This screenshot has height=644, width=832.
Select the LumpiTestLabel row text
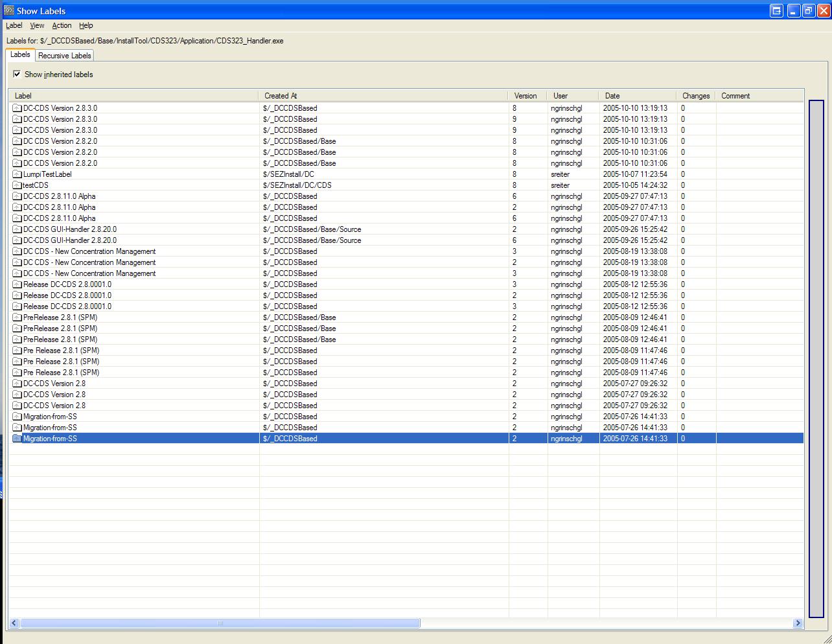click(47, 174)
